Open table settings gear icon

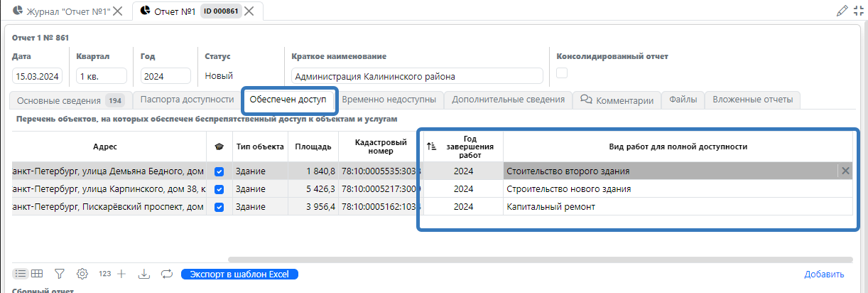(x=82, y=274)
